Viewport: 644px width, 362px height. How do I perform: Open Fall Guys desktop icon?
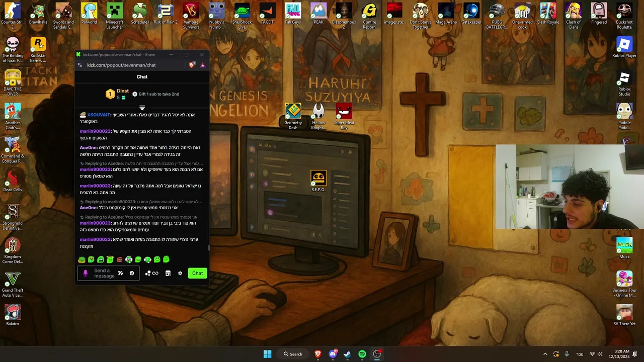(x=293, y=14)
